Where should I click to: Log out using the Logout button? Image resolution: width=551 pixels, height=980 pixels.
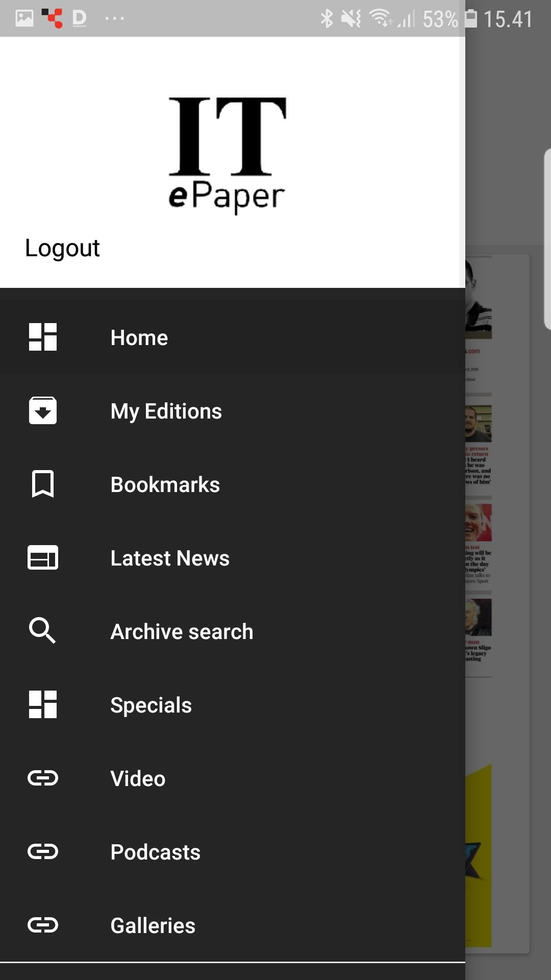[x=62, y=248]
